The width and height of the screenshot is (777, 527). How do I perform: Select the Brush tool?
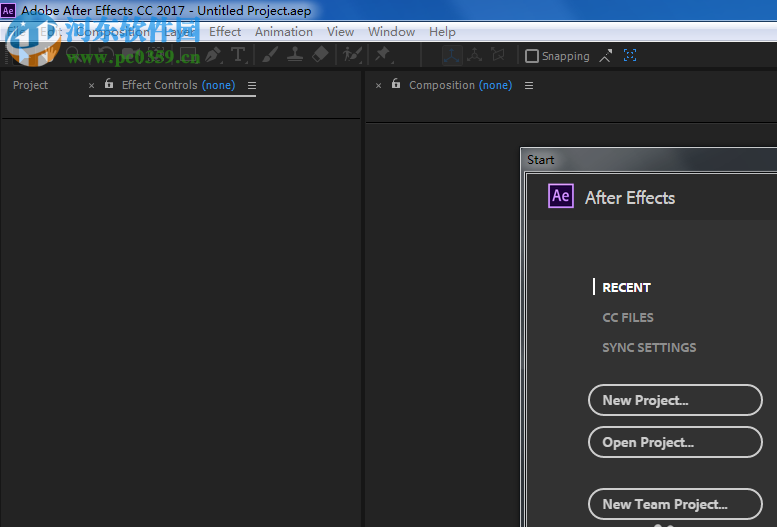[x=270, y=55]
